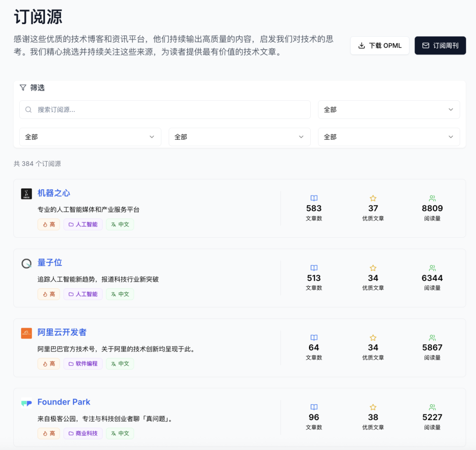
Task: Click the magnifier icon in the search box
Action: pyautogui.click(x=28, y=109)
